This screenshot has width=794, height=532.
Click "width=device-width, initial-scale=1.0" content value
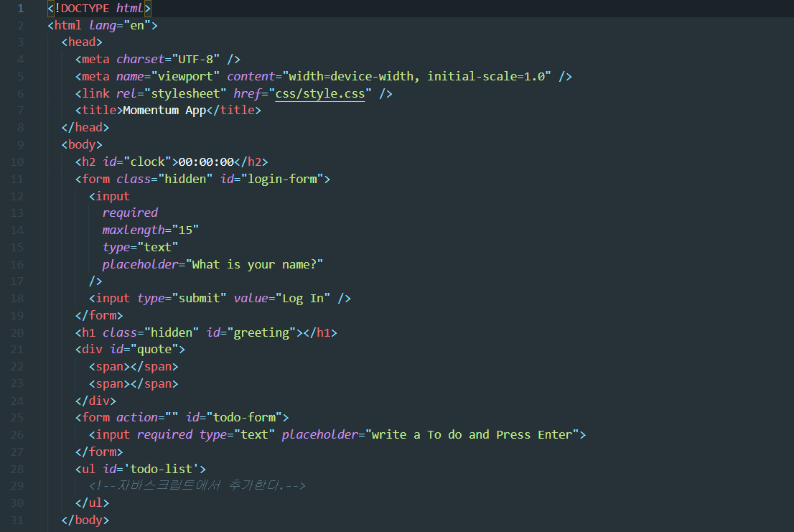click(x=417, y=76)
